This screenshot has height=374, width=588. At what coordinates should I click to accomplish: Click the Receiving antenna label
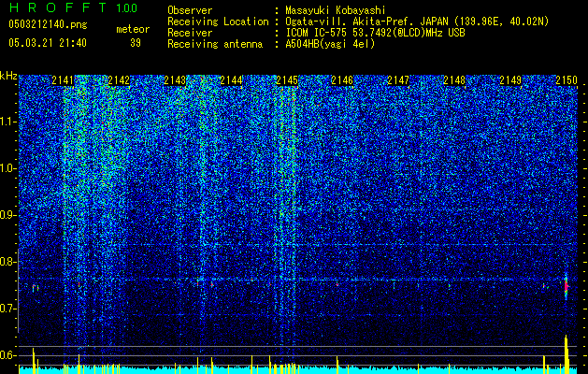point(215,44)
